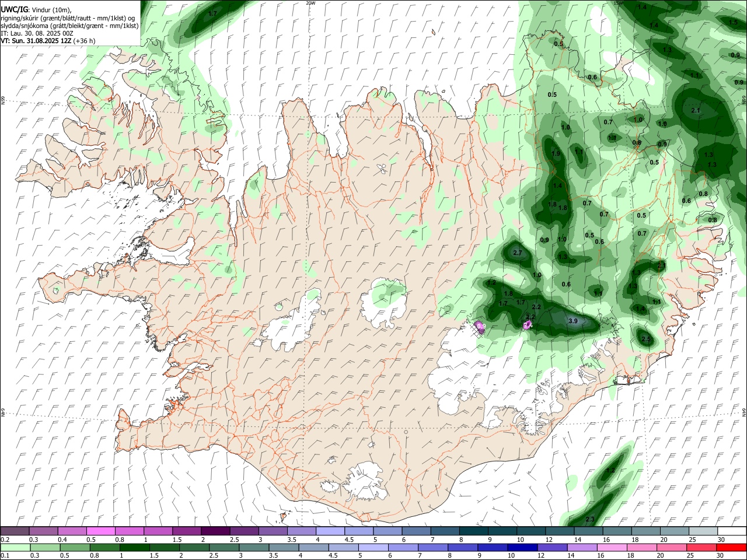Click the 2.3 value over the southeast sea
The width and height of the screenshot is (747, 560).
(x=589, y=519)
